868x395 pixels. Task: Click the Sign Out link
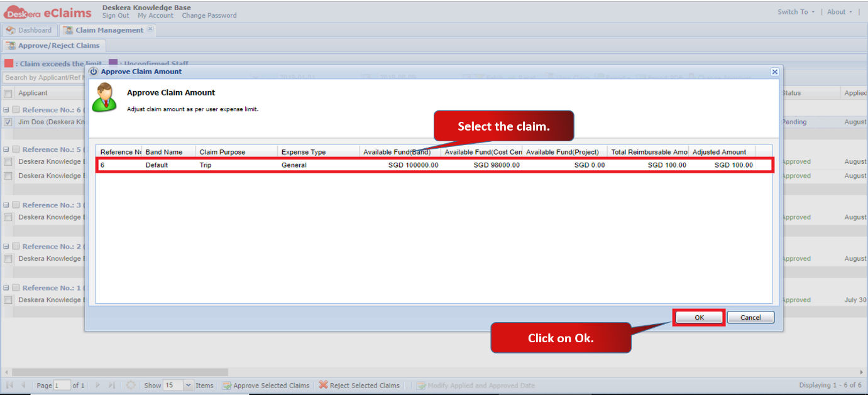click(116, 16)
